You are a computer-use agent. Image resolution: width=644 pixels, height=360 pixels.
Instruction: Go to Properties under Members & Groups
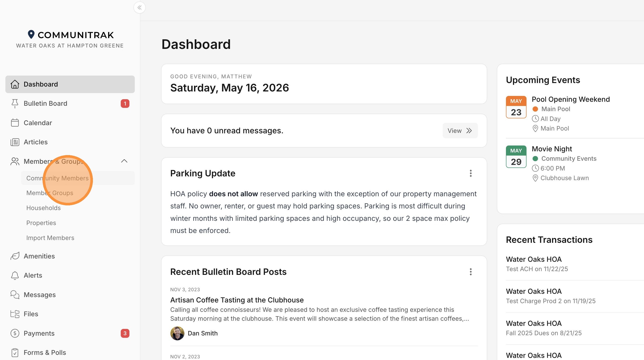coord(41,223)
